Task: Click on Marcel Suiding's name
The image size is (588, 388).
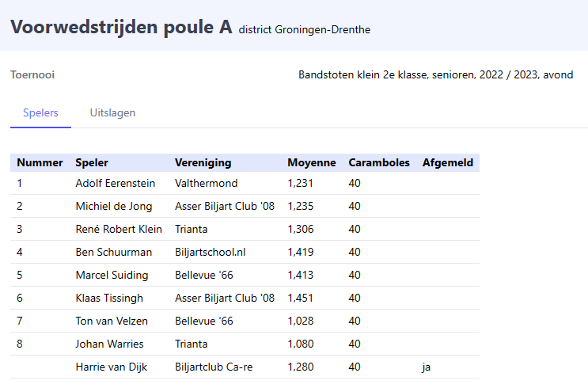Action: click(x=112, y=275)
